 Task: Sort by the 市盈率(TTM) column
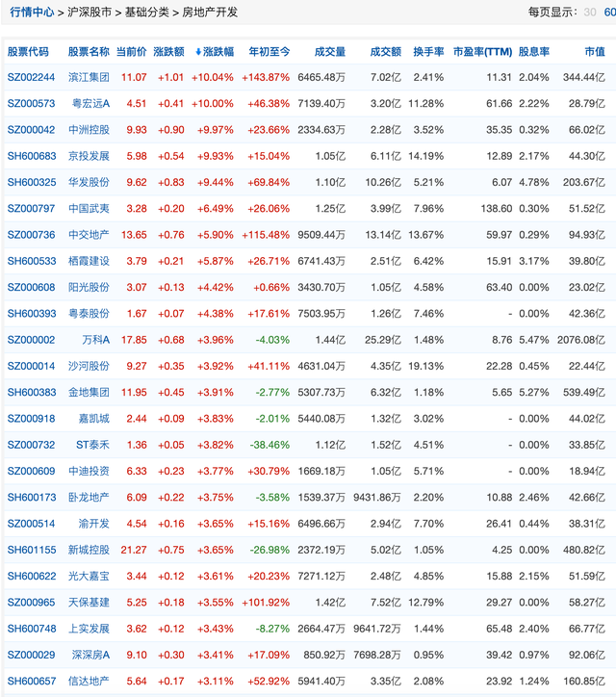coord(482,52)
